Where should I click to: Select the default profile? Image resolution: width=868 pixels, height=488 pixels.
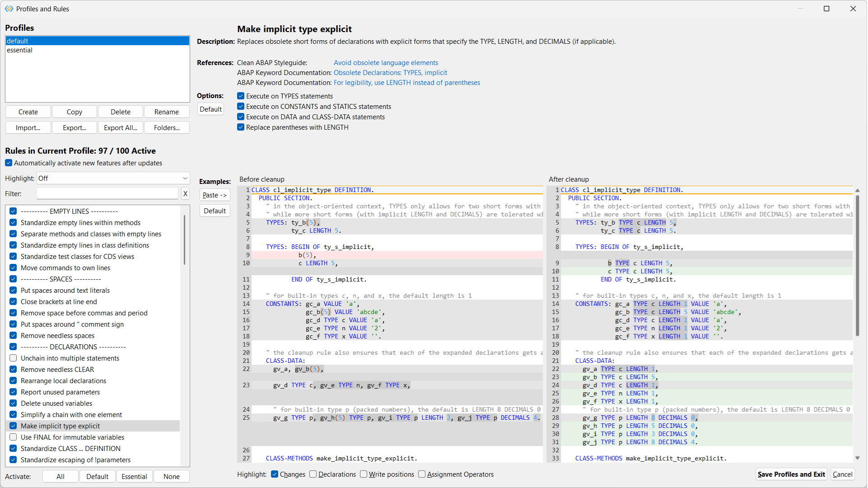tap(97, 41)
